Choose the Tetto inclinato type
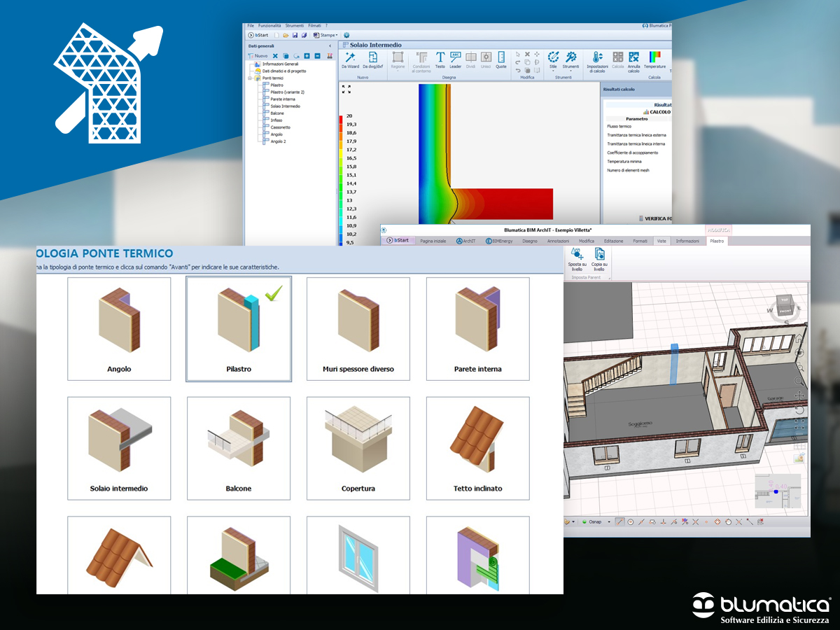 tap(478, 448)
